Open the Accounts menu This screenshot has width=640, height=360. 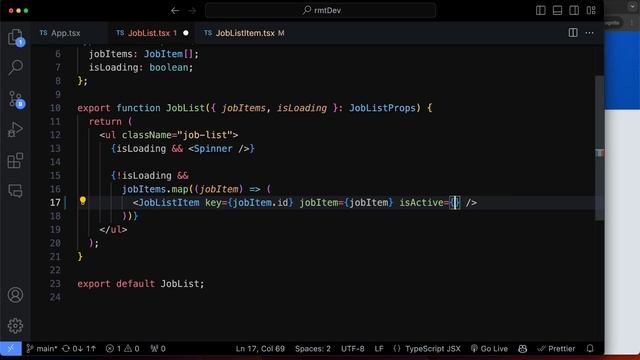click(x=16, y=295)
